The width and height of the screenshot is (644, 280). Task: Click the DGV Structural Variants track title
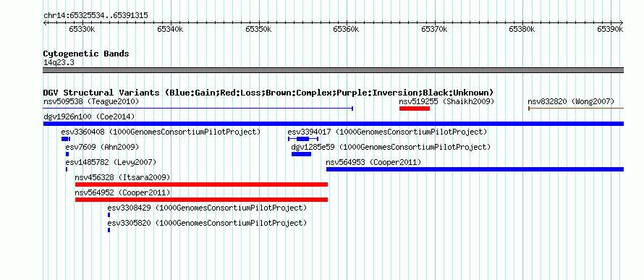pyautogui.click(x=268, y=93)
